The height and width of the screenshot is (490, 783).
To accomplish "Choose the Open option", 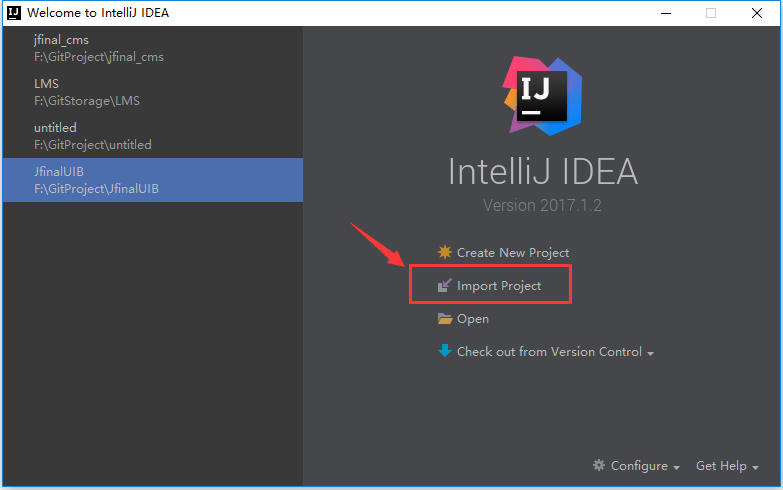I will coord(472,319).
